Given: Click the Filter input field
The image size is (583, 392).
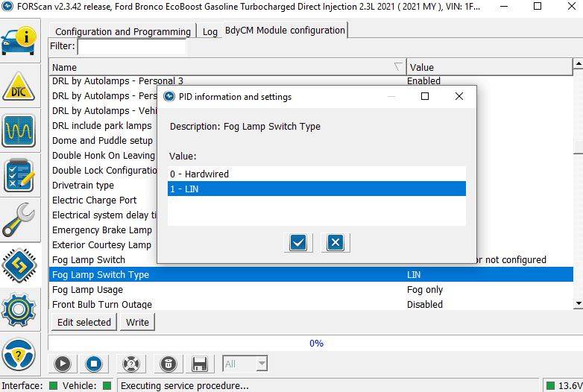Looking at the screenshot, I should pyautogui.click(x=132, y=46).
